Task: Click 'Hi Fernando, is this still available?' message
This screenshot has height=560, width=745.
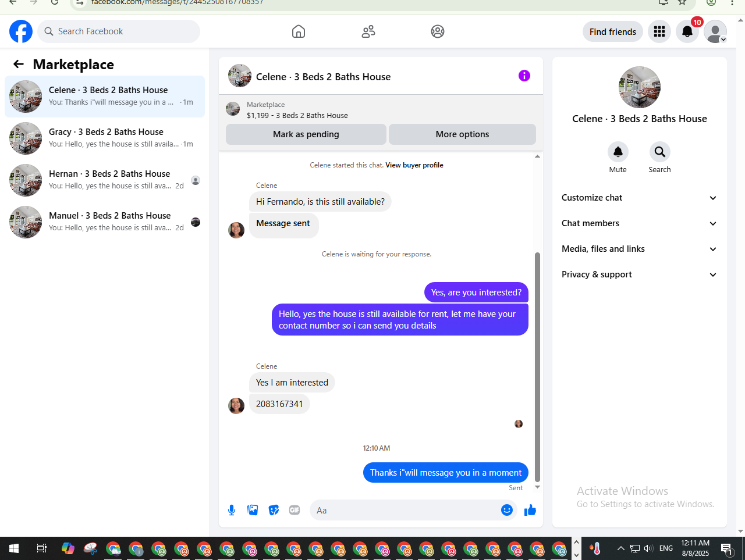Action: pyautogui.click(x=320, y=202)
